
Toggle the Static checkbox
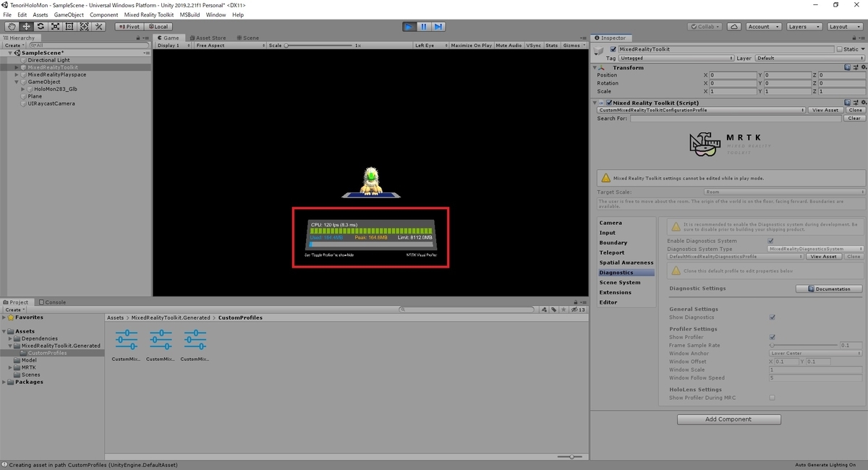click(840, 49)
